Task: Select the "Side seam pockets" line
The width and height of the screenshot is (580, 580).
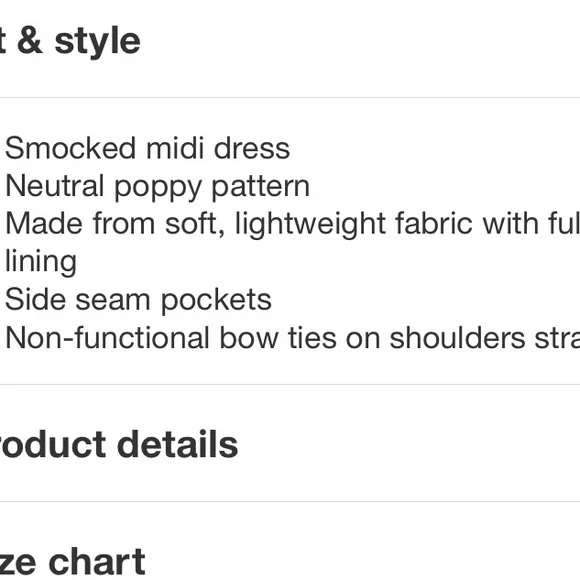Action: tap(138, 300)
